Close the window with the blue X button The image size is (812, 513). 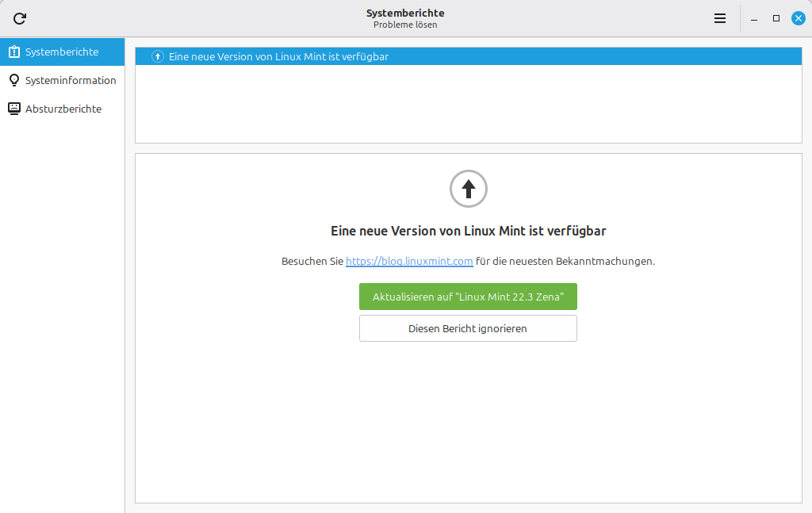799,18
